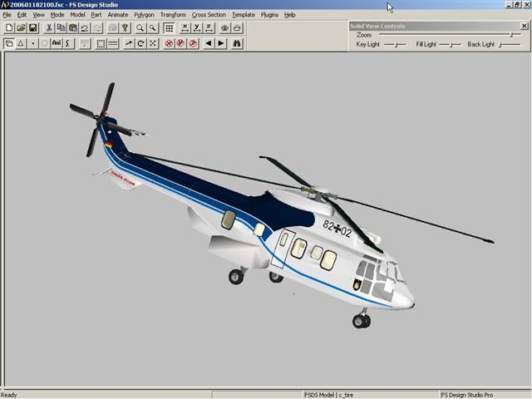Open a file with the folder icon
This screenshot has width=532, height=399.
[21, 27]
